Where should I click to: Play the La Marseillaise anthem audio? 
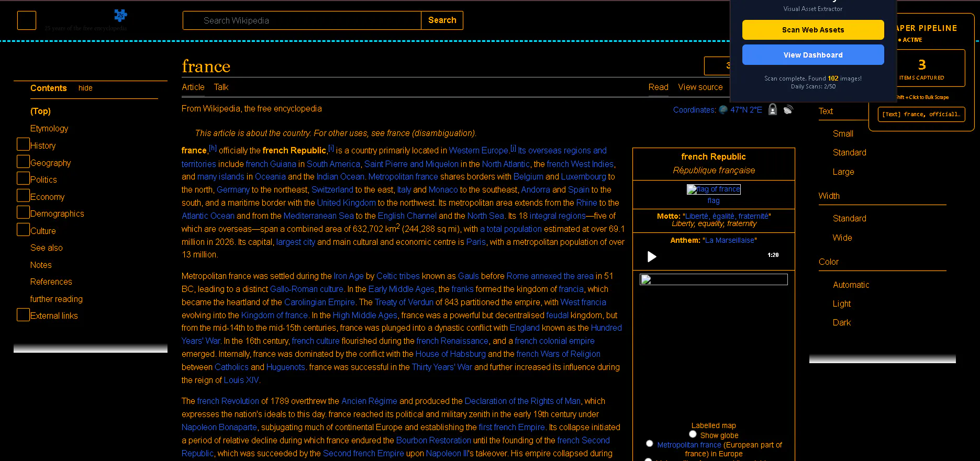point(652,256)
